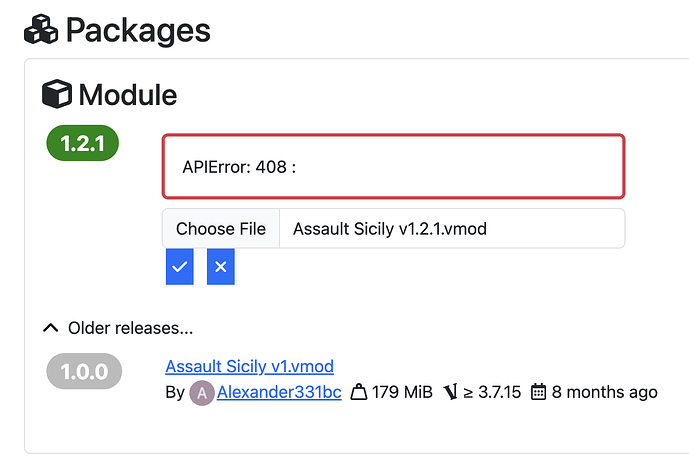Screen dimensions: 689x464
Task: Click the Vassal version V icon
Action: click(449, 392)
